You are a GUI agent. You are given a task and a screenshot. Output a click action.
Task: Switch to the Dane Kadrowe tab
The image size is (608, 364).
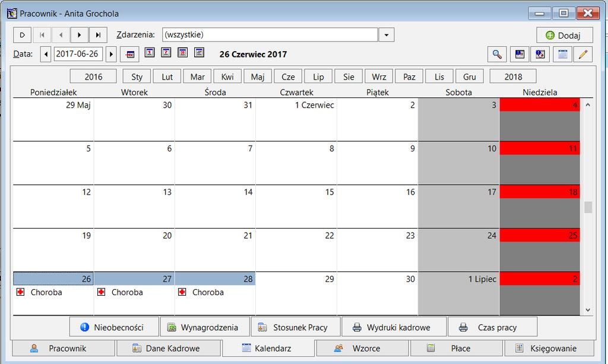tap(169, 348)
